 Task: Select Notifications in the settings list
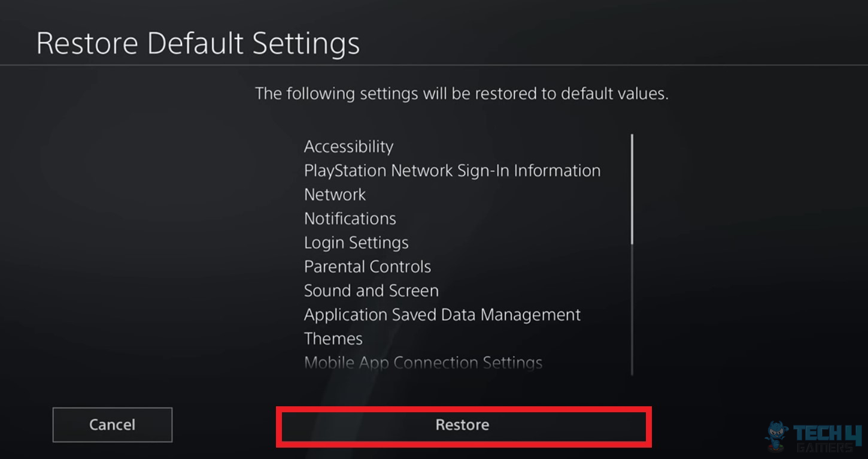350,218
